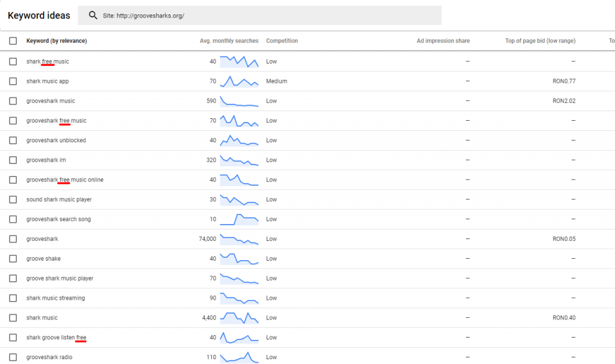
Task: Click keyword 'grooveshark radio'
Action: [49, 357]
